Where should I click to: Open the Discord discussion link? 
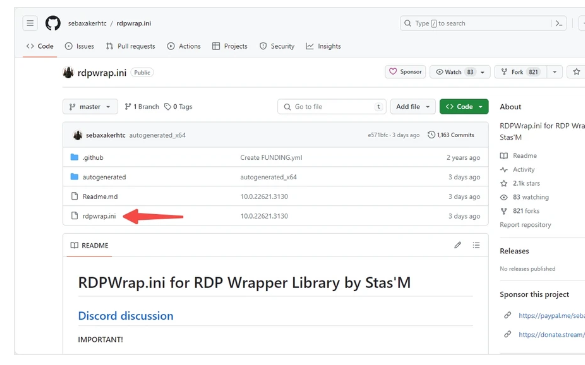coord(126,316)
